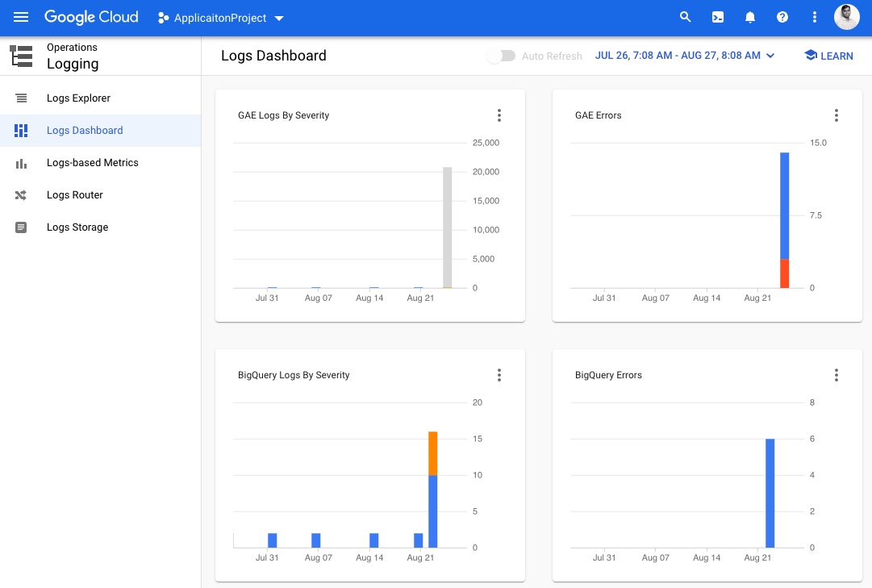Click the 7.5 axis label in GAE Errors
The height and width of the screenshot is (588, 872).
pos(816,215)
